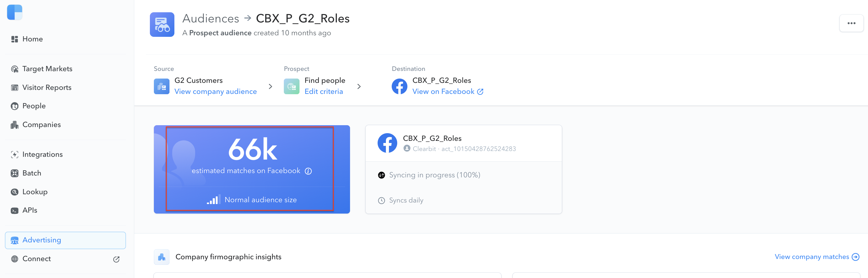This screenshot has width=868, height=278.
Task: Click the Edit criteria link
Action: 323,91
